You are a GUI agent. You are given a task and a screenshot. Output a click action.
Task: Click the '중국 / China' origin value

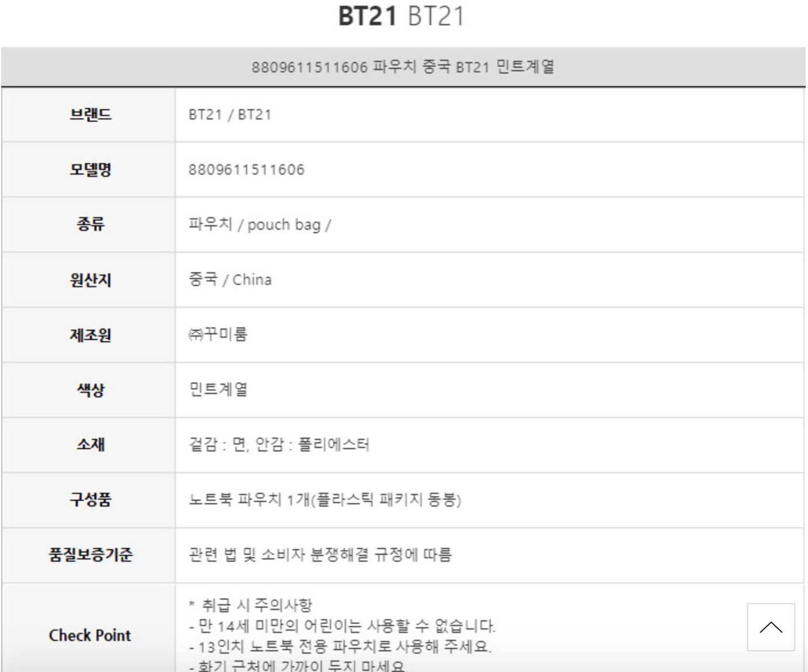tap(230, 280)
